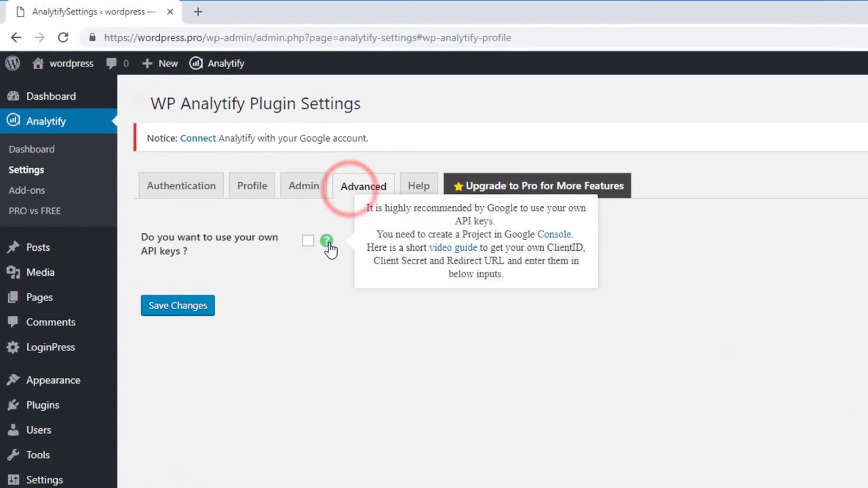Click the browser address bar URL
This screenshot has height=488, width=868.
(x=308, y=37)
